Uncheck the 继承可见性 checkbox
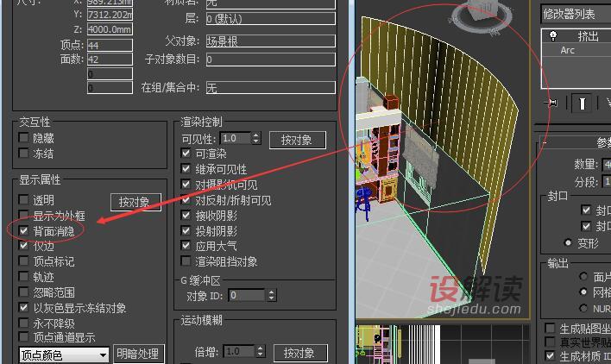 pos(186,169)
